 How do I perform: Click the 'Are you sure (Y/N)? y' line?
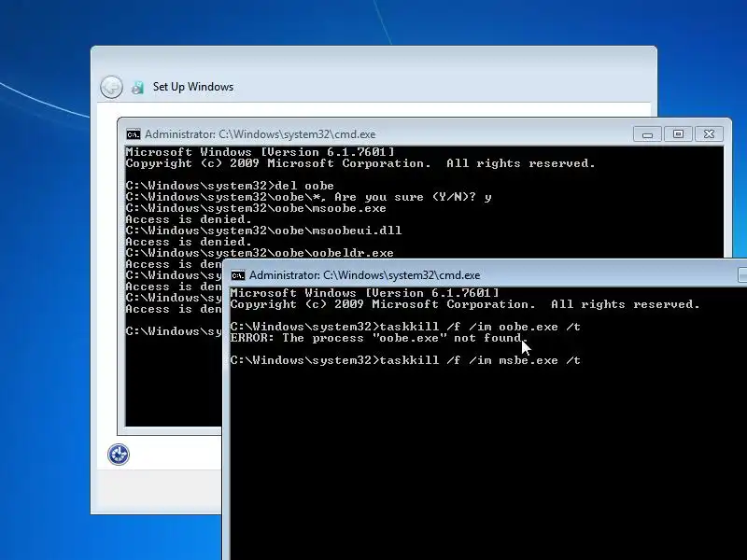tap(309, 197)
